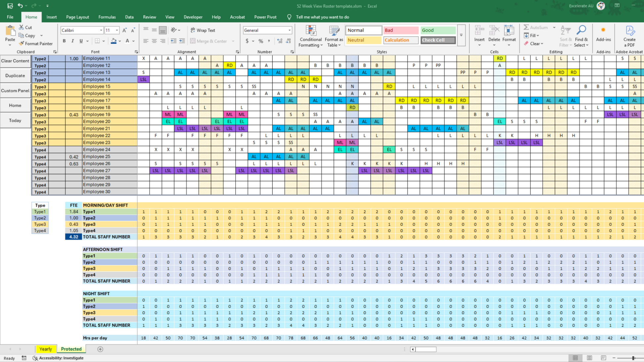
Task: Toggle Wrap Text option
Action: coord(203,30)
